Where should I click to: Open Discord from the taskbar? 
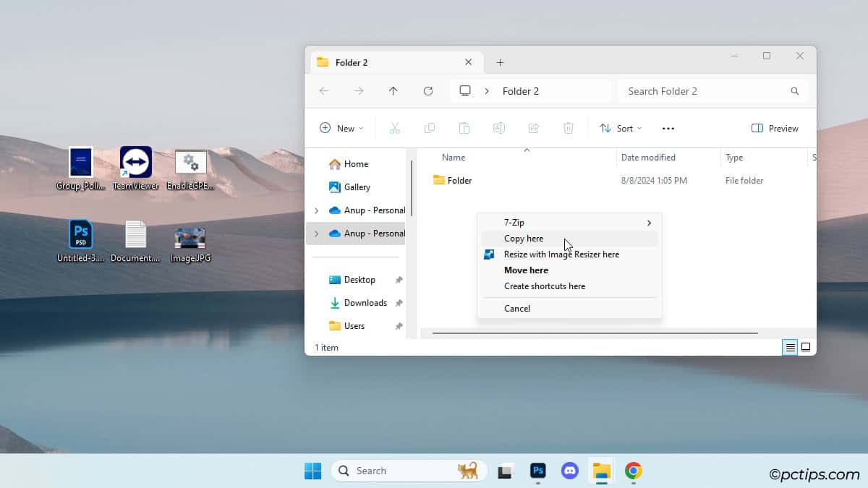[x=569, y=471]
